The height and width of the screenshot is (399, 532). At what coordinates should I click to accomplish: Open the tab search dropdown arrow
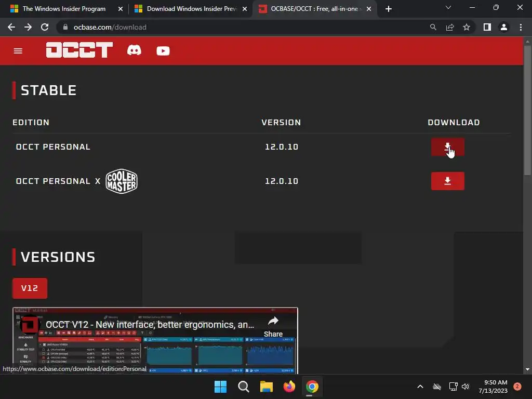[x=448, y=7]
